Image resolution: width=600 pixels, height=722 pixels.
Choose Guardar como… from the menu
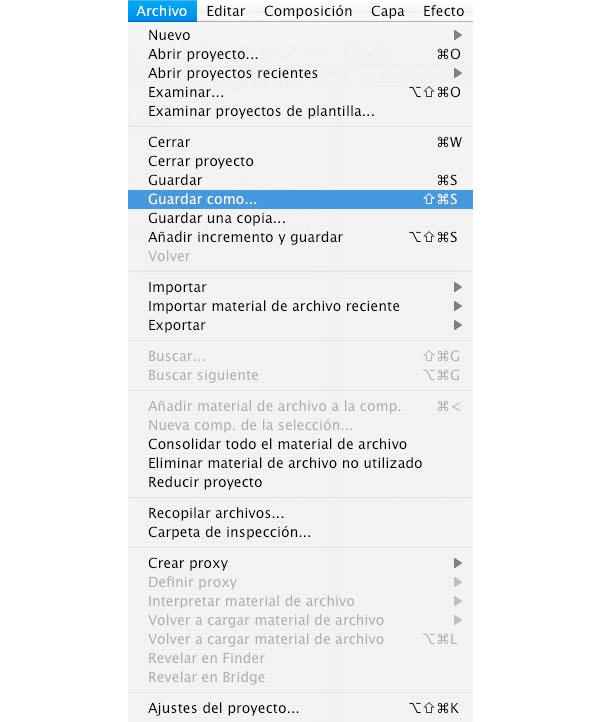point(300,199)
